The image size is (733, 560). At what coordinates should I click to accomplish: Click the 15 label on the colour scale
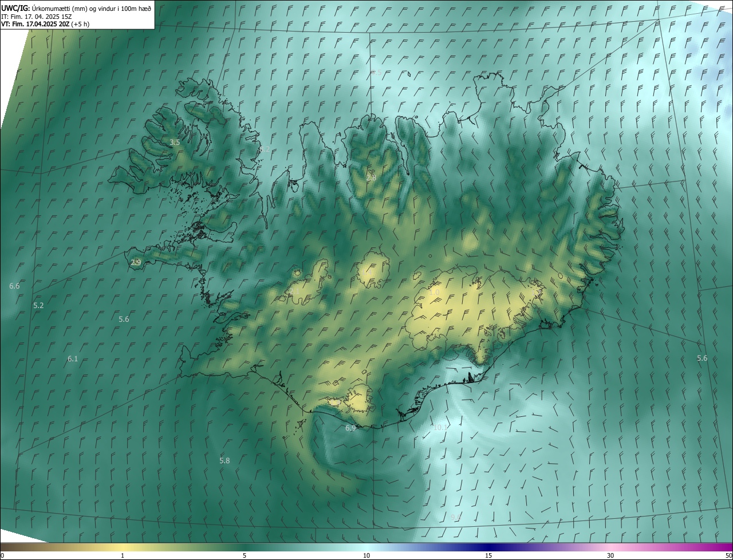point(488,555)
